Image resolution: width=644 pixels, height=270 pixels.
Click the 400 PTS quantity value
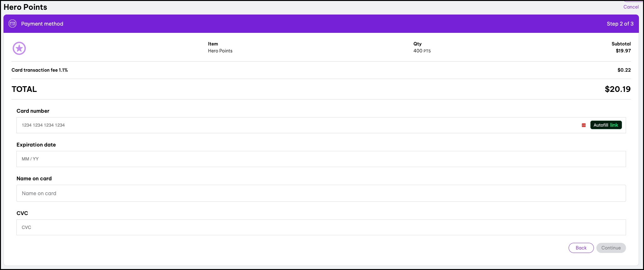(422, 51)
